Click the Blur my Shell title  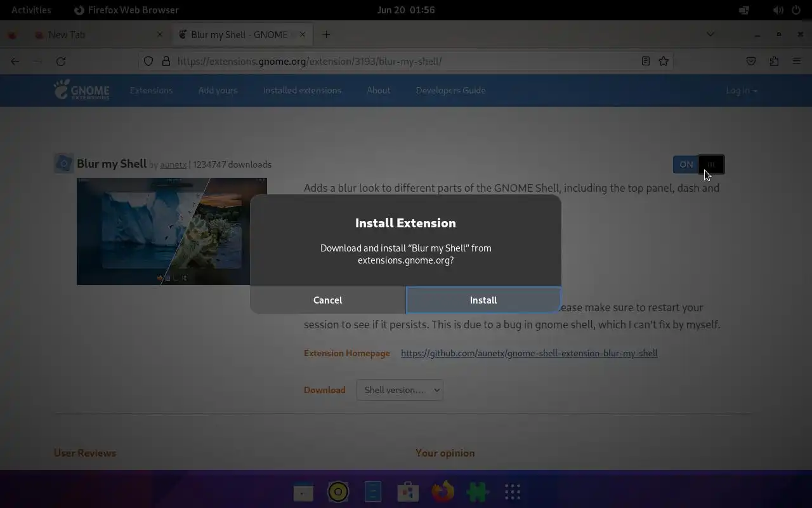pyautogui.click(x=112, y=163)
